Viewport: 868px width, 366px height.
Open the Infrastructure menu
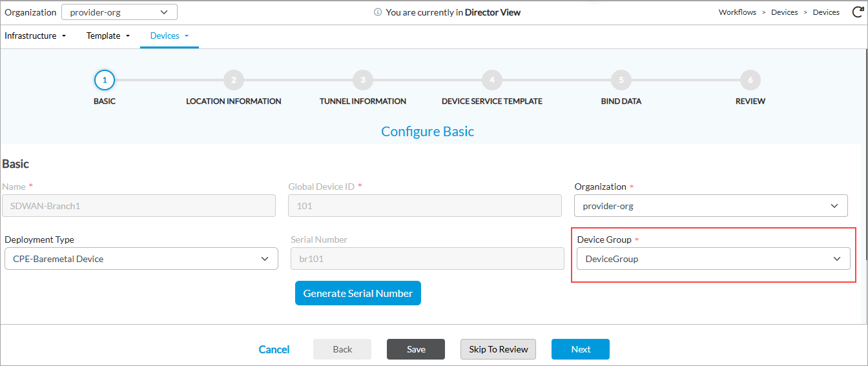(x=35, y=36)
